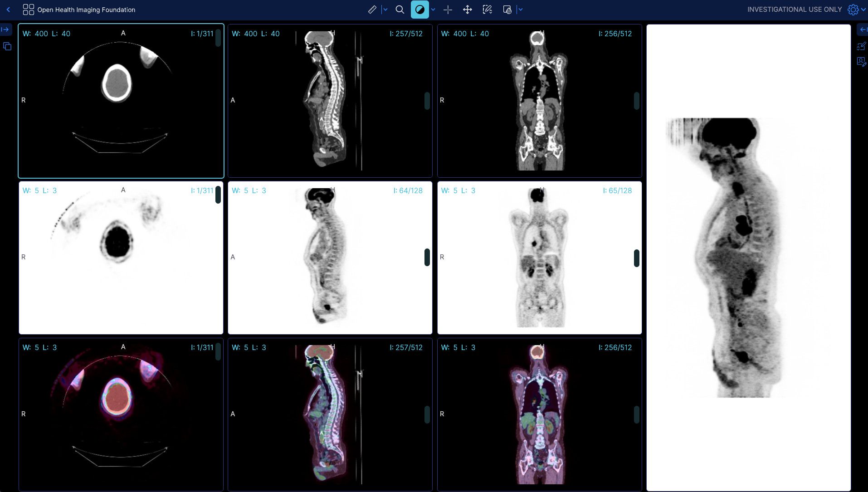This screenshot has width=868, height=492.
Task: Select the Length measurement ruler tool
Action: [372, 10]
